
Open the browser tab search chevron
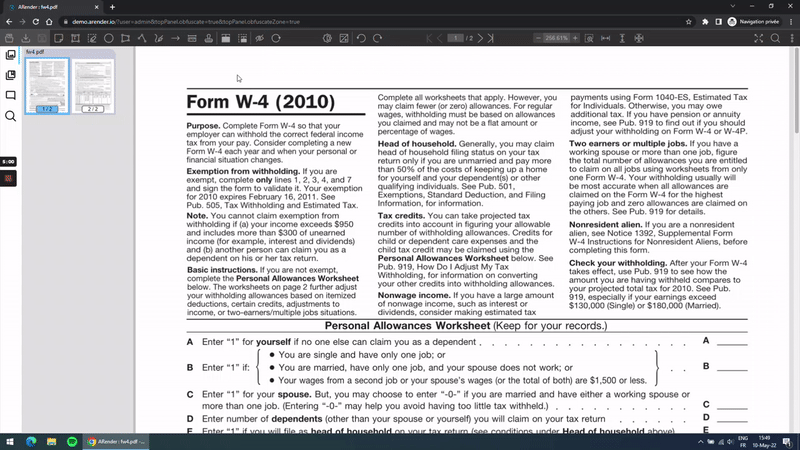click(733, 6)
